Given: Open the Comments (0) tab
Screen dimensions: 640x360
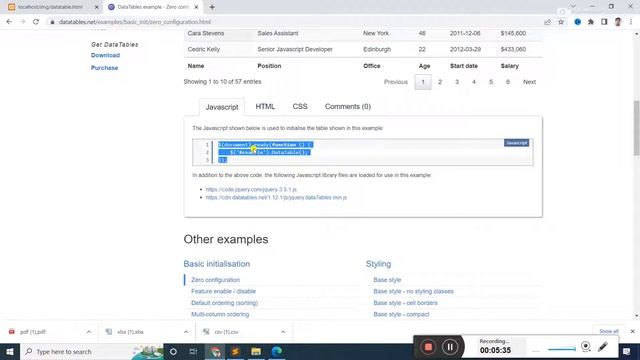Looking at the screenshot, I should pyautogui.click(x=348, y=107).
